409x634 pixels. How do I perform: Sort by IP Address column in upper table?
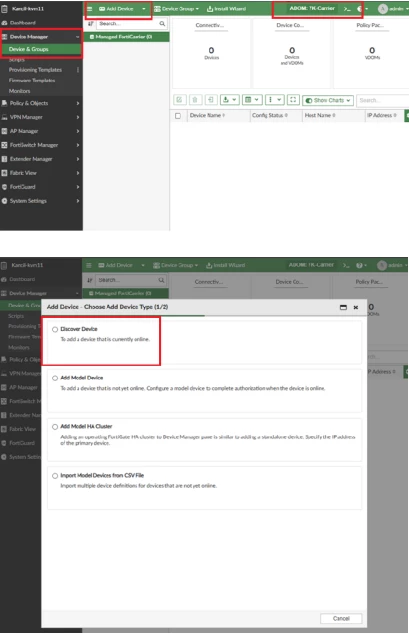(x=382, y=116)
